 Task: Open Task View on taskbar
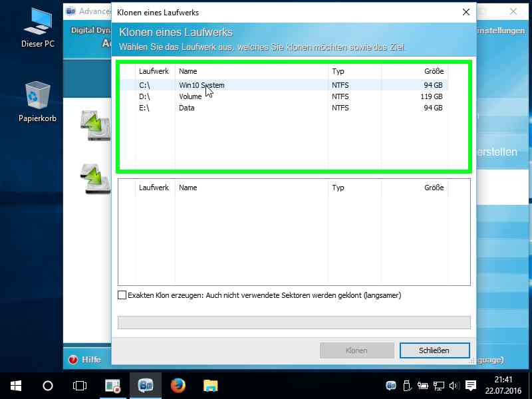80,386
